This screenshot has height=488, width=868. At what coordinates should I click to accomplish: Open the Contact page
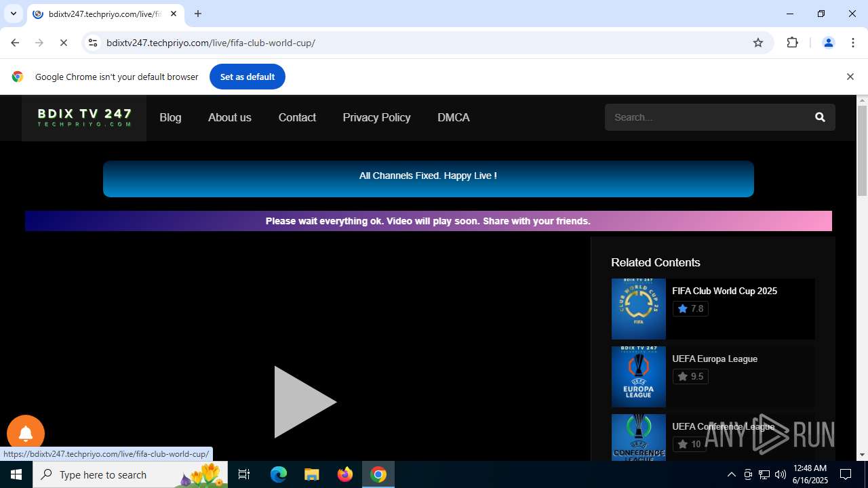coord(297,117)
